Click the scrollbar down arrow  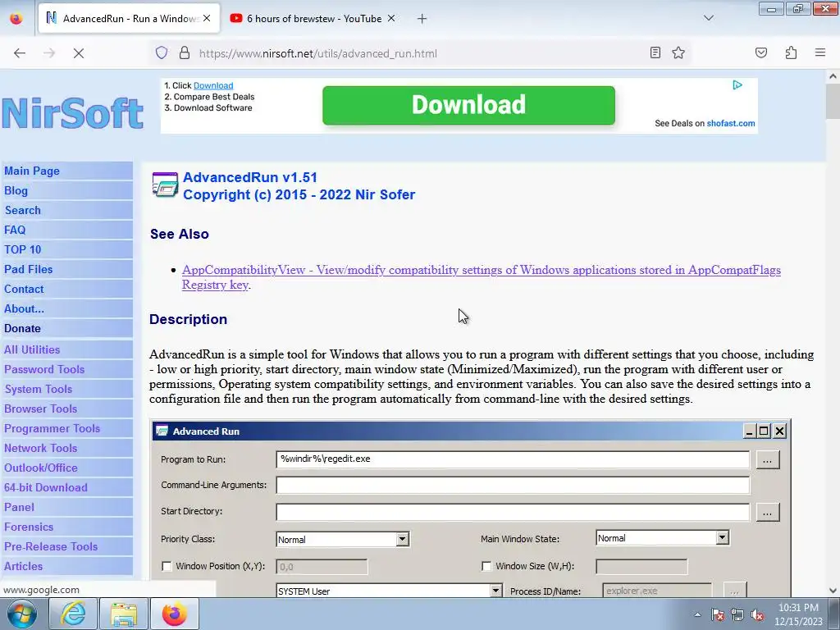coord(833,591)
